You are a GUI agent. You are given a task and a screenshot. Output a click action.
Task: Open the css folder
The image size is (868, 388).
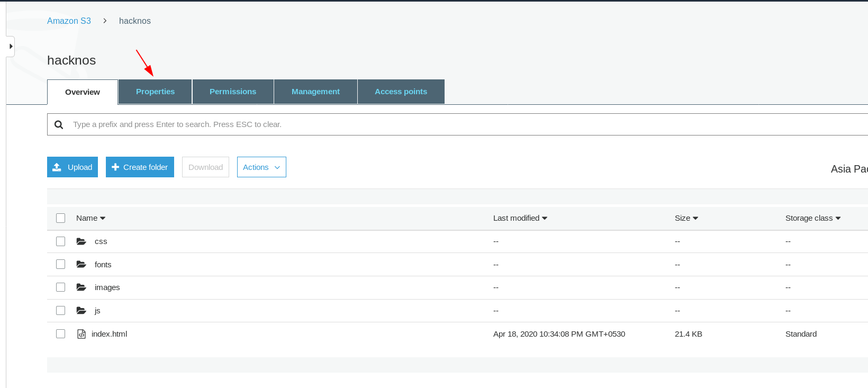click(101, 241)
